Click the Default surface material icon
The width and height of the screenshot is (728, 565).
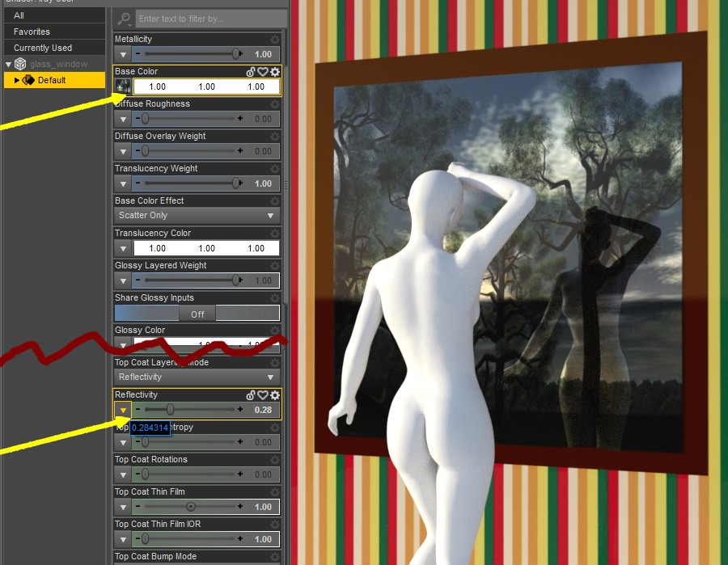click(28, 80)
